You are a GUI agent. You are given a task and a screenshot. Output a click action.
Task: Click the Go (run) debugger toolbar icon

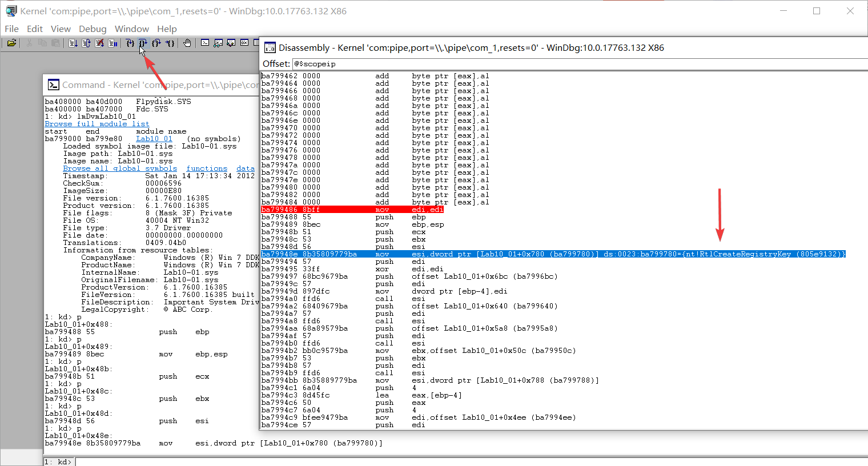point(73,43)
